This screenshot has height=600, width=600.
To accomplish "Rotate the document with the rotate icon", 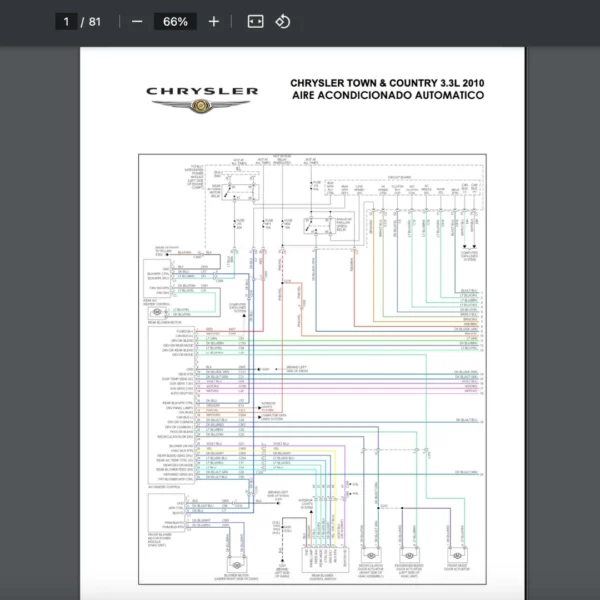I will coord(283,21).
